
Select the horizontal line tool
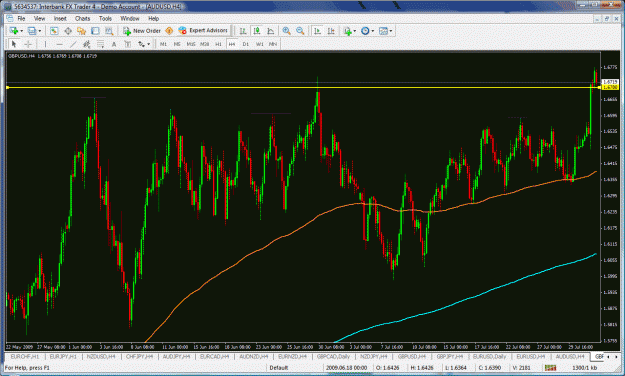tap(59, 44)
